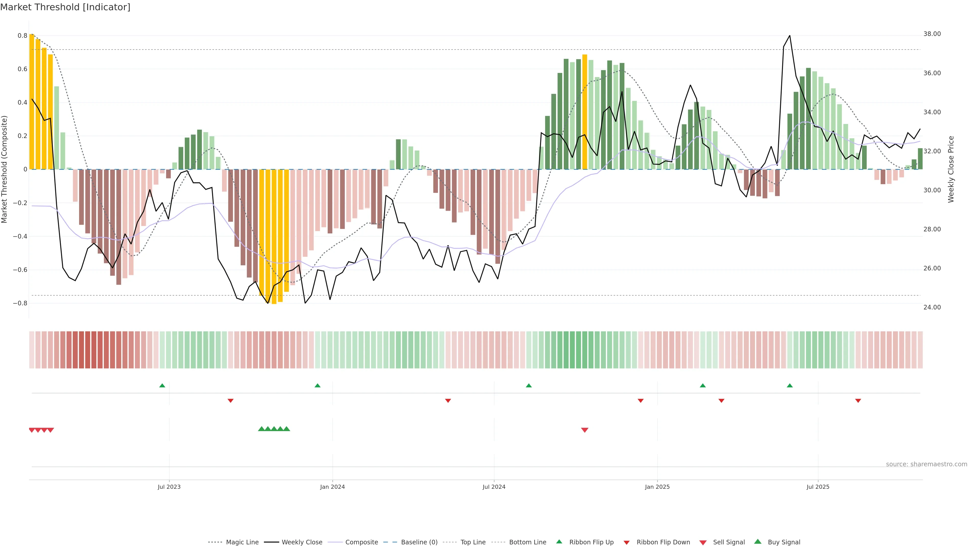Click the Buy Signal legend triangle icon

757,542
